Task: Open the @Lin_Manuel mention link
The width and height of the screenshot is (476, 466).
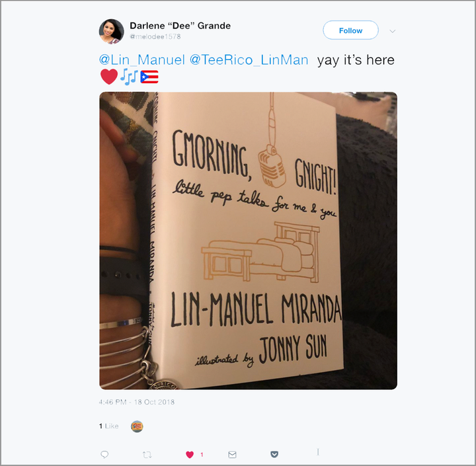Action: point(141,59)
